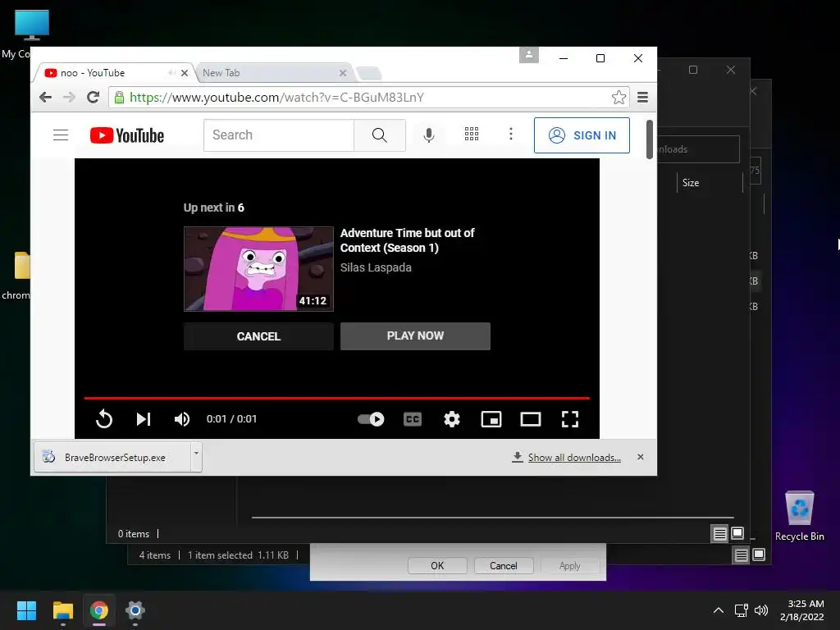Replay the video
The height and width of the screenshot is (630, 840).
pos(104,419)
